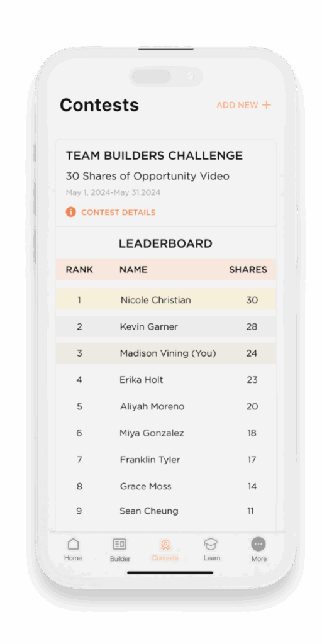Click the TEAM BUILDERS CHALLENGE title
This screenshot has width=322, height=644.
pyautogui.click(x=155, y=156)
